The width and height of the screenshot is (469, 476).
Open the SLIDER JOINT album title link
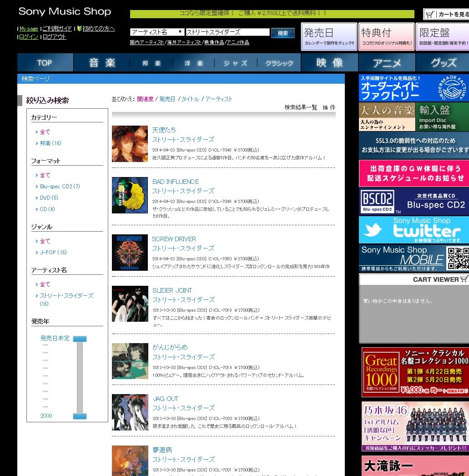tap(172, 290)
